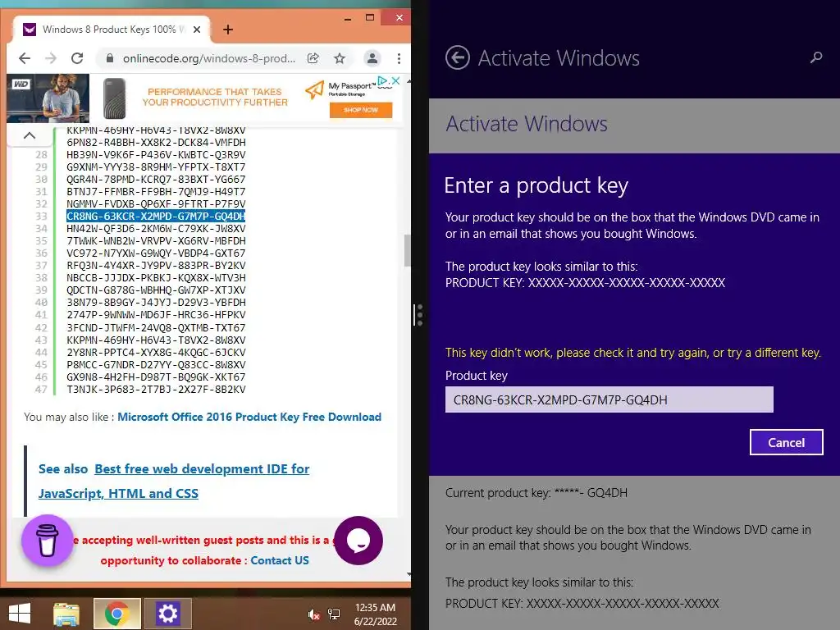This screenshot has height=630, width=840.
Task: Reload the onlinecode.org page
Action: (77, 58)
